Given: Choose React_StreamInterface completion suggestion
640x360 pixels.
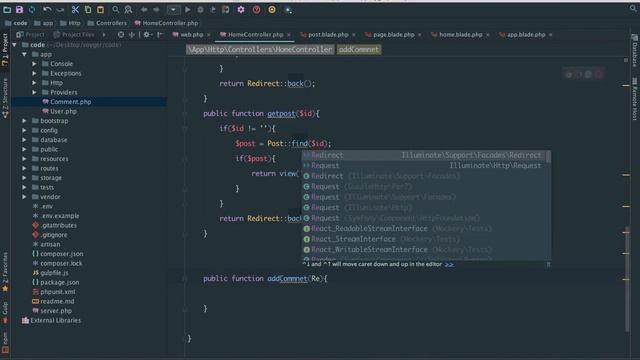Looking at the screenshot, I should click(x=424, y=239).
